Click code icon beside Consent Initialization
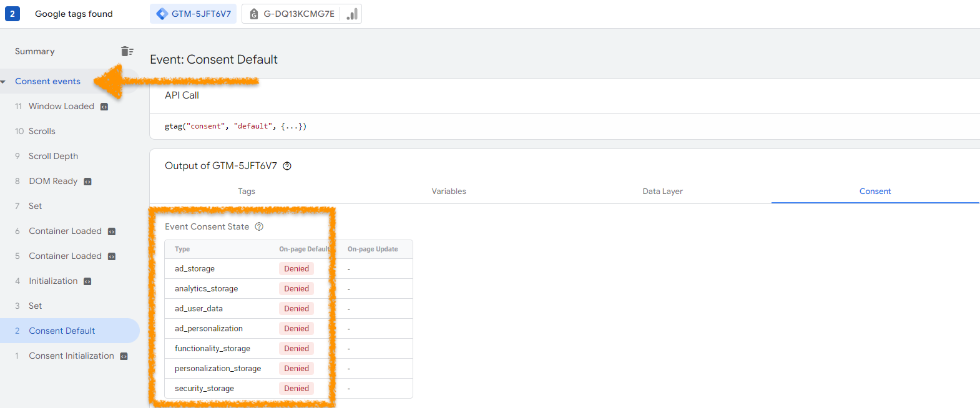The height and width of the screenshot is (408, 980). (124, 356)
